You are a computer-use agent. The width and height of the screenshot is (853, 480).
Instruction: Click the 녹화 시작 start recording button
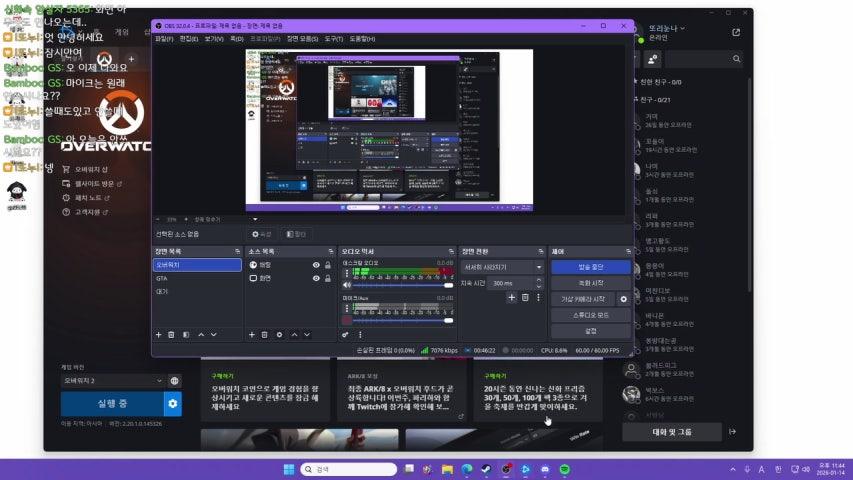pos(590,283)
